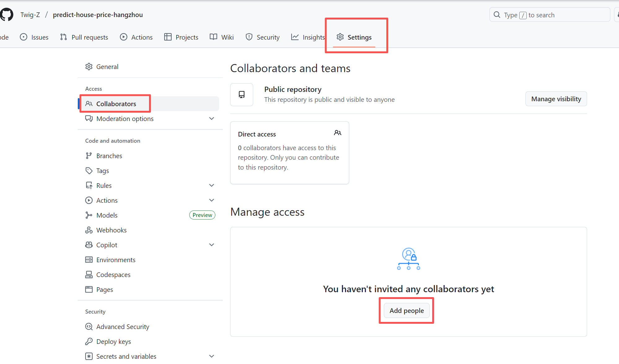
Task: Click the Codespaces icon in sidebar
Action: point(89,275)
